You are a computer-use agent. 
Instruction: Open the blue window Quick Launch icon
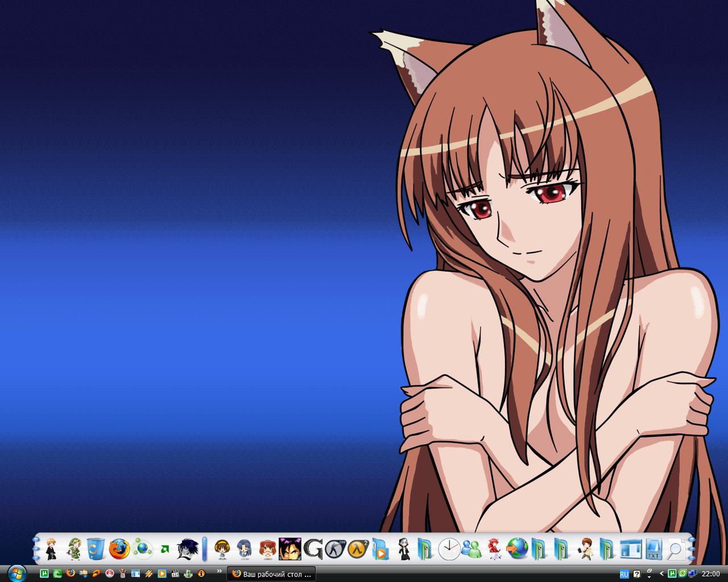click(x=135, y=573)
